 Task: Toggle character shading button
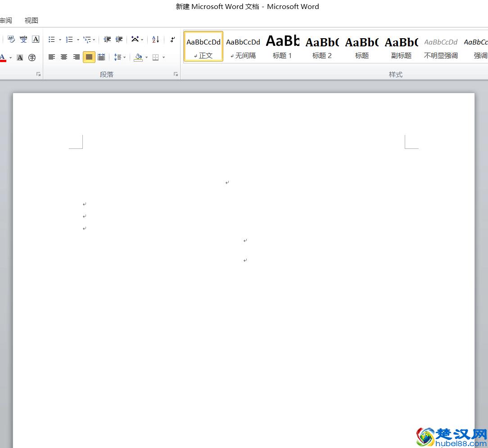click(20, 58)
